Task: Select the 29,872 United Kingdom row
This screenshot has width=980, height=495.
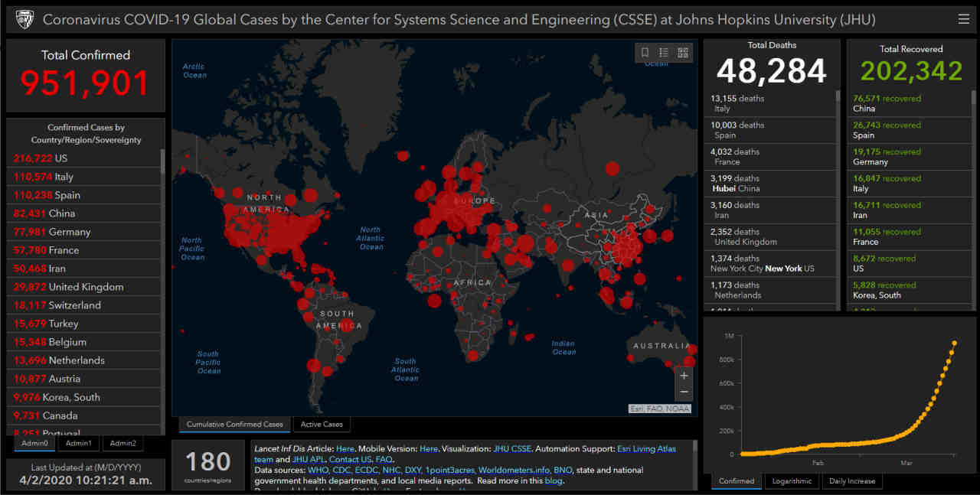Action: (x=85, y=286)
